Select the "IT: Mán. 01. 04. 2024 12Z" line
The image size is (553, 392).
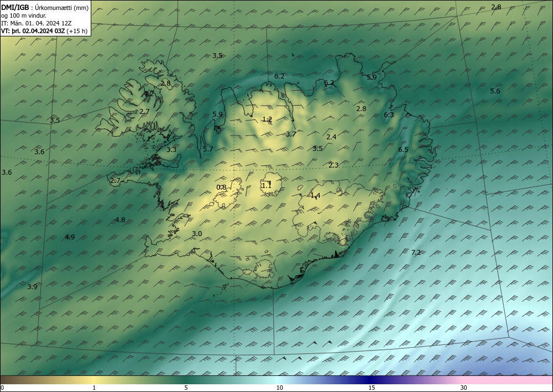point(36,23)
